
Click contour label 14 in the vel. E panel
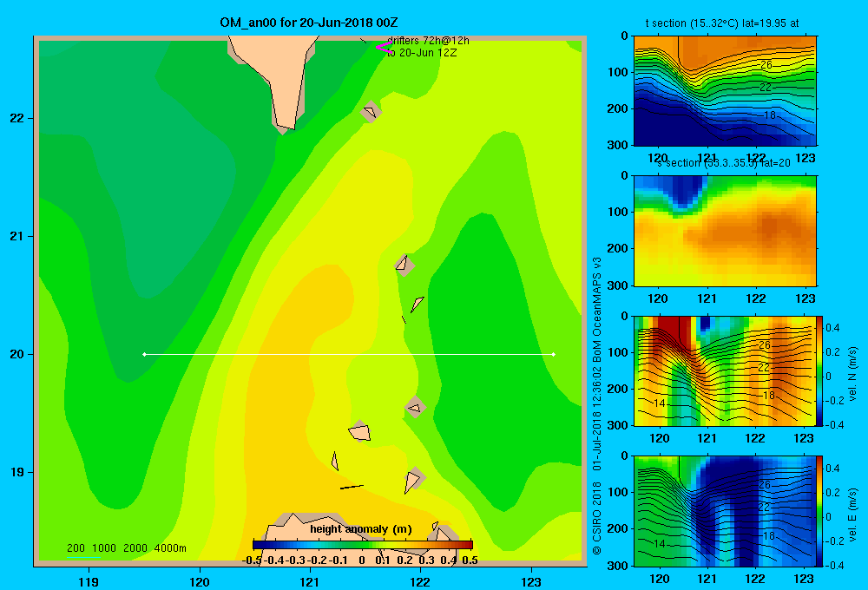(x=659, y=543)
